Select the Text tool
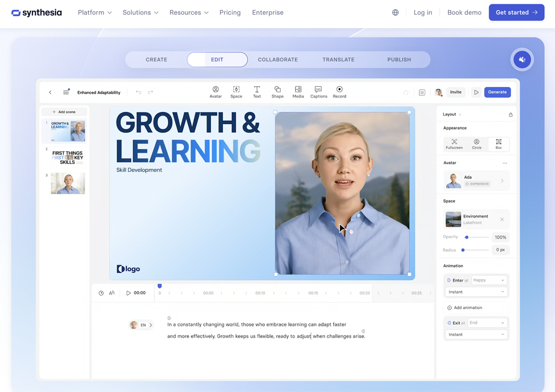Image resolution: width=555 pixels, height=392 pixels. (x=257, y=89)
